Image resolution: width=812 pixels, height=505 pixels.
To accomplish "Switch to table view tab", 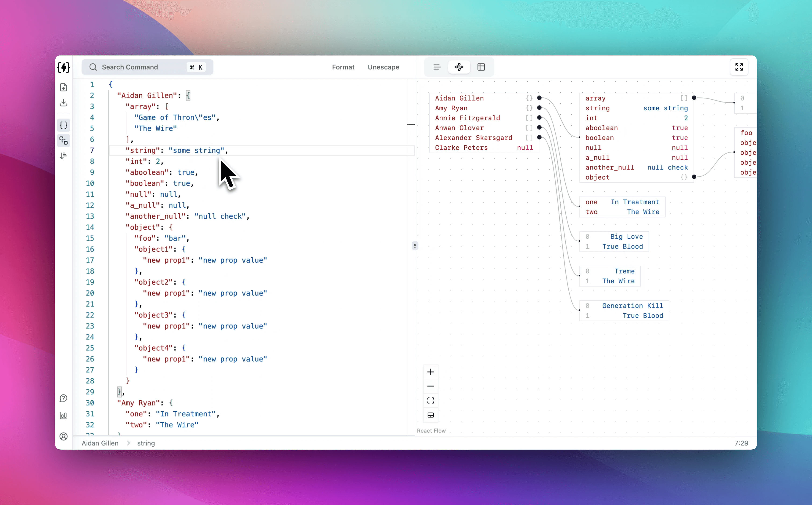I will click(x=481, y=67).
